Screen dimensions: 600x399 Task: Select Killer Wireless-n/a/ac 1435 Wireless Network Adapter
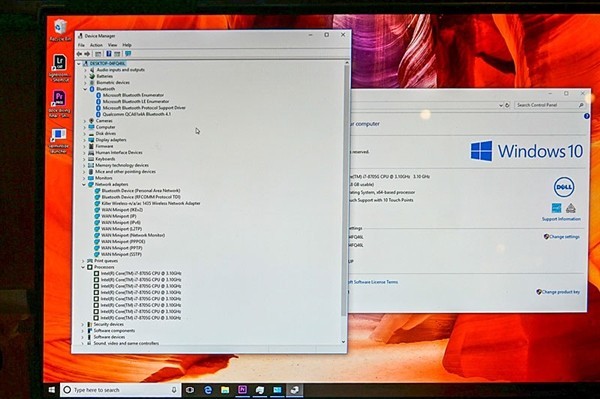click(151, 204)
